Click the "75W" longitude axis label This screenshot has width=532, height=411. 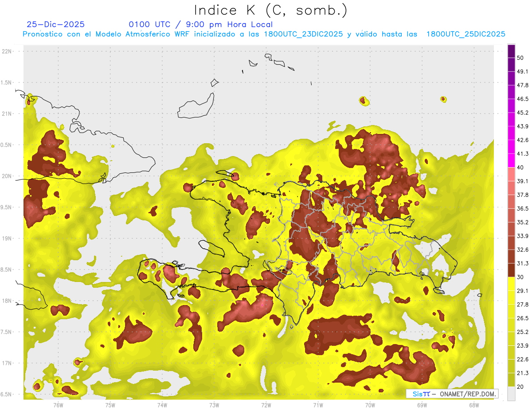[x=110, y=405]
